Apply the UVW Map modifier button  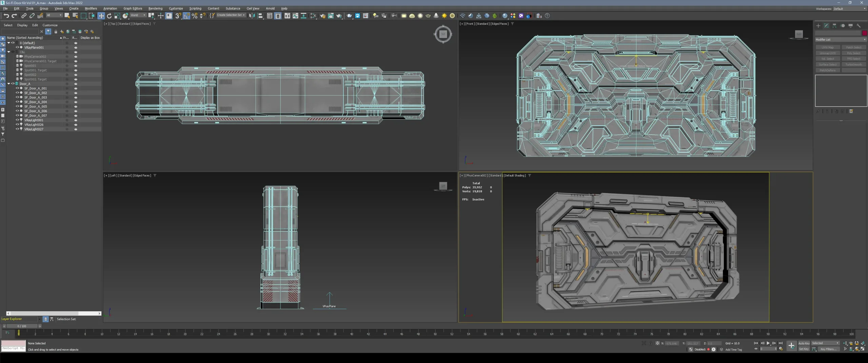click(x=827, y=47)
